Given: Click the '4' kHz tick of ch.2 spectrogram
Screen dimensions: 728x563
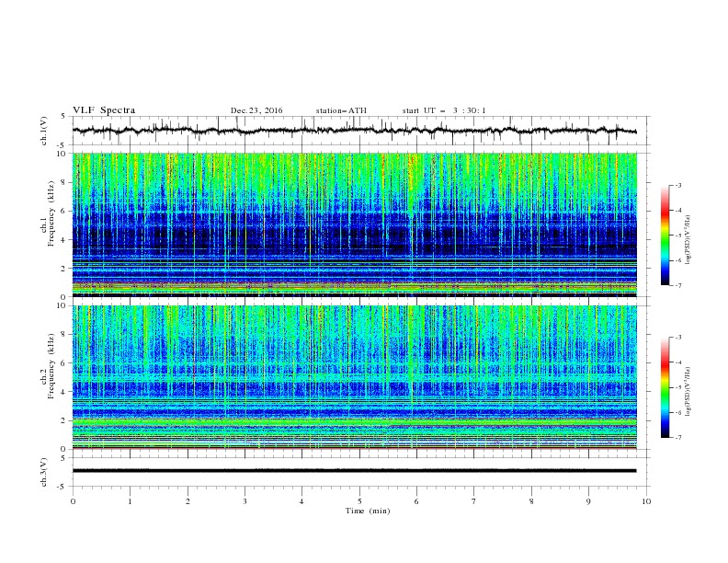Looking at the screenshot, I should coord(64,392).
